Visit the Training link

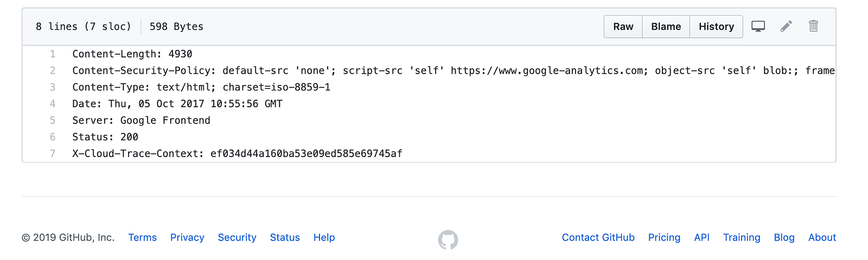(x=742, y=237)
